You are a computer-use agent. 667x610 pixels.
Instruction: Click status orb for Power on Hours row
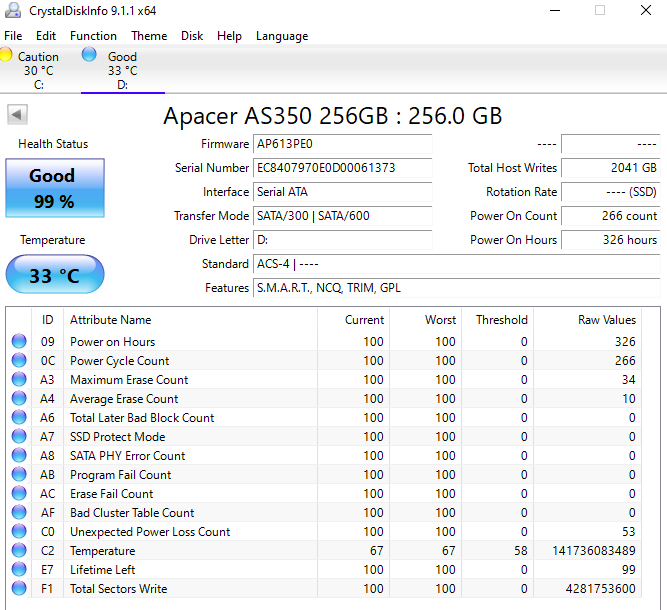tap(19, 341)
